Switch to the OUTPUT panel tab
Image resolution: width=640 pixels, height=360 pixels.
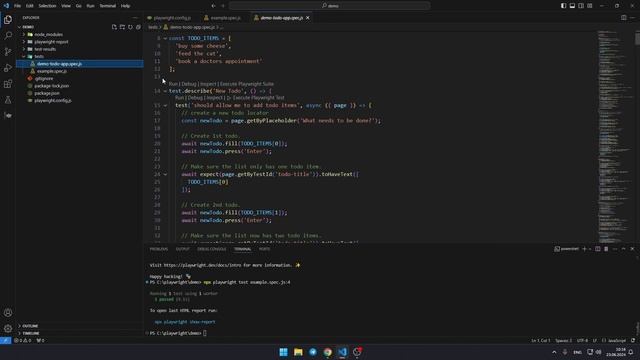coord(182,249)
